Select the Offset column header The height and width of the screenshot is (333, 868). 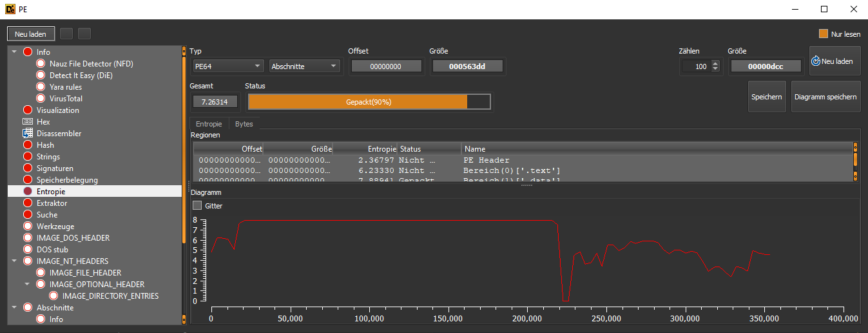[229, 149]
